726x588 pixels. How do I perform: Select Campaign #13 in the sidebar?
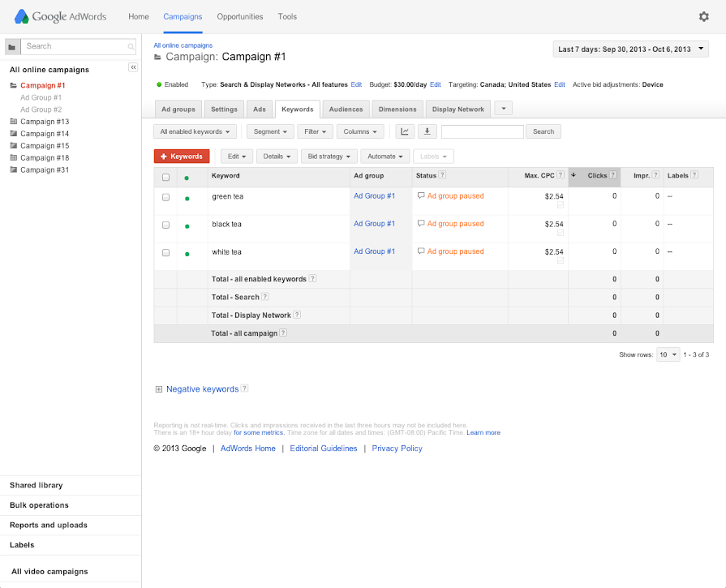(x=45, y=122)
